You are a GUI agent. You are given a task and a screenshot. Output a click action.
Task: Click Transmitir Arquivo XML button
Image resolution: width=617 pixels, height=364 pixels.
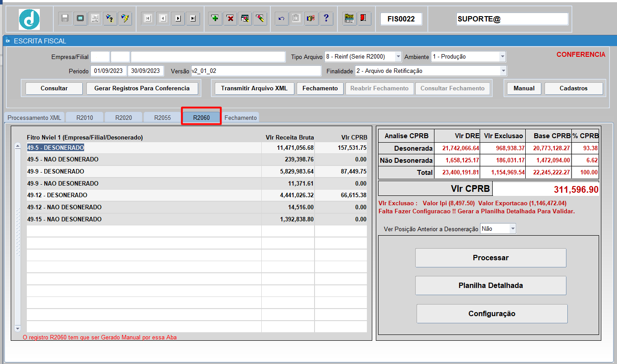click(254, 88)
